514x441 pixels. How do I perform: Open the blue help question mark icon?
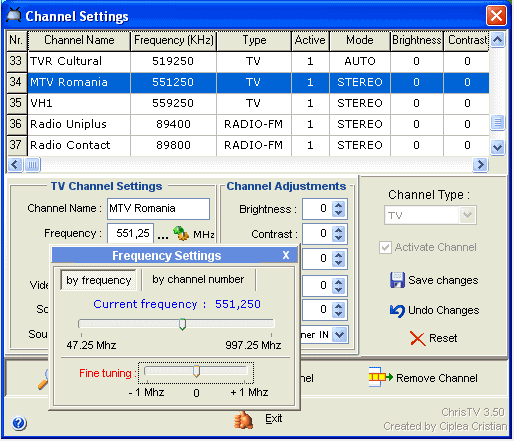coord(19,423)
